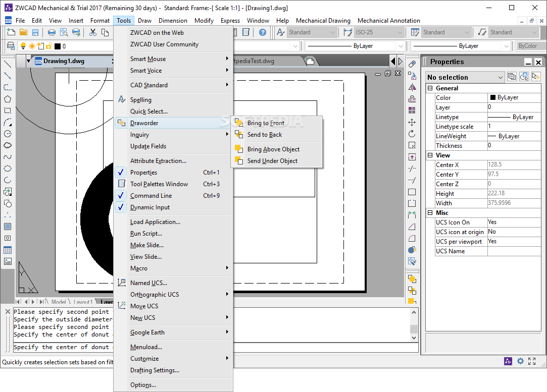Screen dimensions: 547x392
Task: Collapse the General properties section
Action: coord(430,88)
